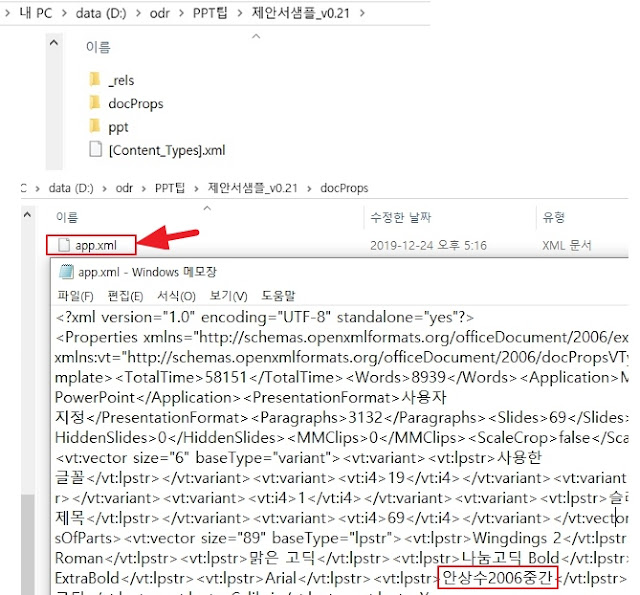Click the Paragraphs value 3132
This screenshot has height=595, width=640.
click(x=365, y=417)
